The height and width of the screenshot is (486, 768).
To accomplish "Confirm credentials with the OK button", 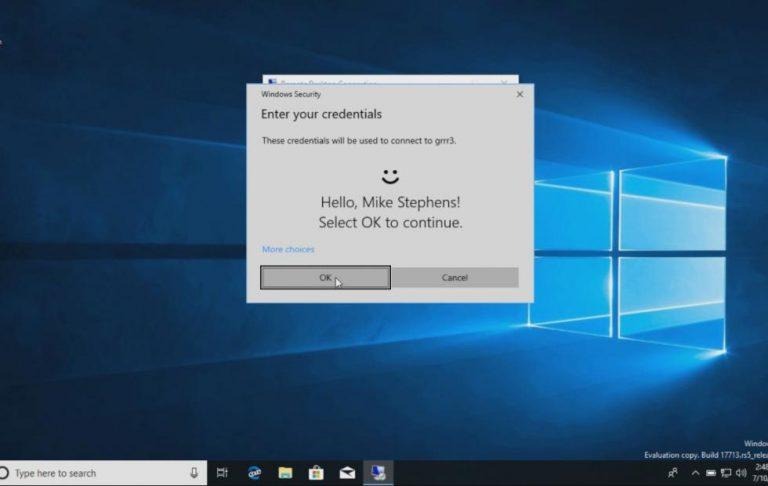I will click(x=325, y=277).
